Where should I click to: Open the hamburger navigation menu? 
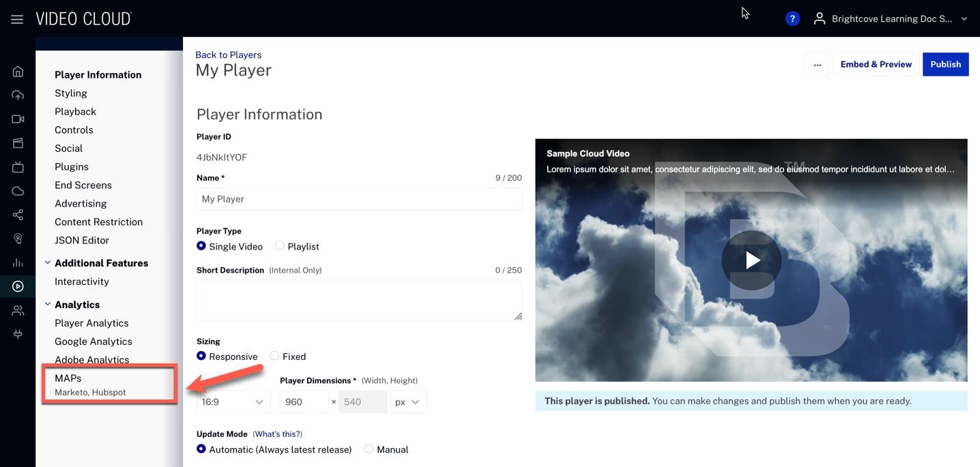[x=17, y=19]
